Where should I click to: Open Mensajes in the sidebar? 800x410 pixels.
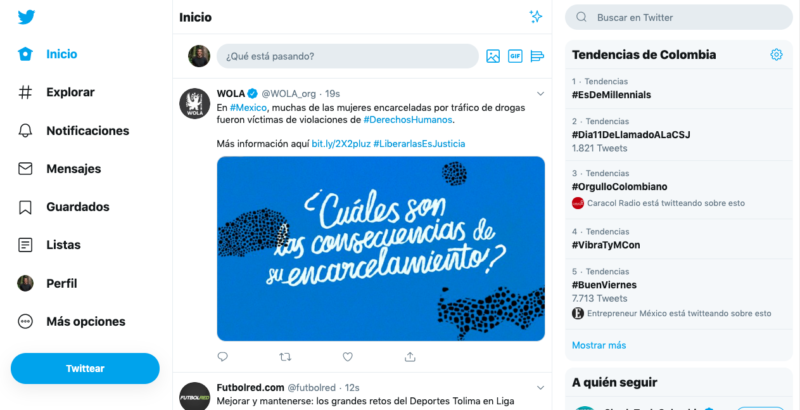(59, 169)
